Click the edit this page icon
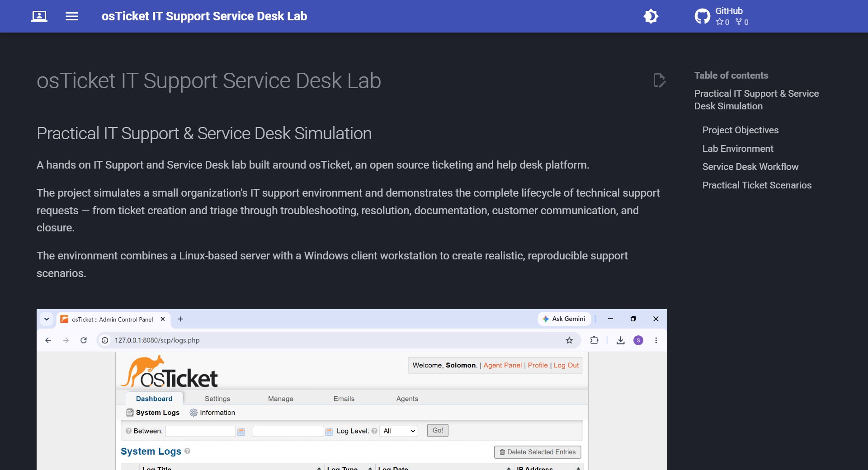The image size is (868, 470). 659,80
